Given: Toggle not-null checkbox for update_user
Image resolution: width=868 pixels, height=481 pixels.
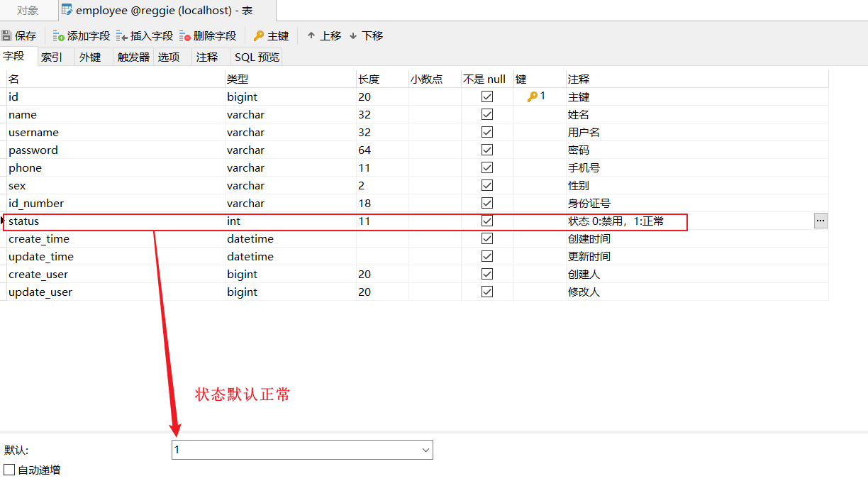Looking at the screenshot, I should click(487, 292).
